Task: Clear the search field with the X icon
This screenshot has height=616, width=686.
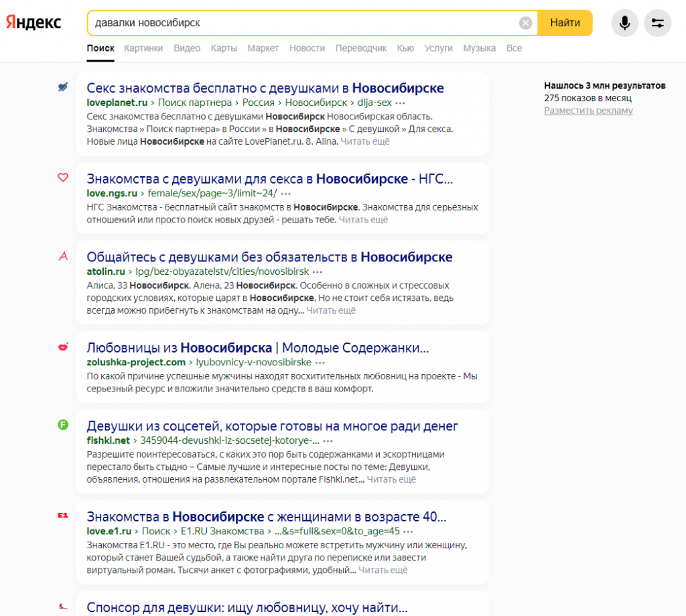Action: pyautogui.click(x=525, y=23)
